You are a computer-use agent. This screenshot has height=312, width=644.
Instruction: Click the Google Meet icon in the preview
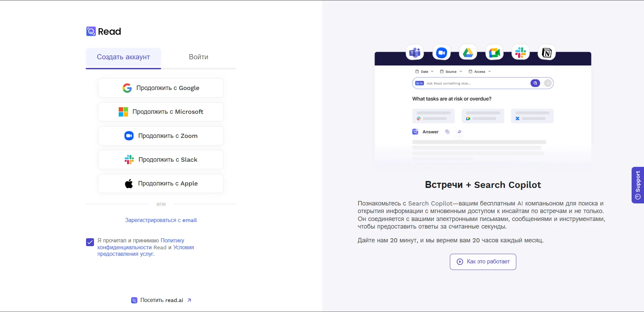[494, 53]
